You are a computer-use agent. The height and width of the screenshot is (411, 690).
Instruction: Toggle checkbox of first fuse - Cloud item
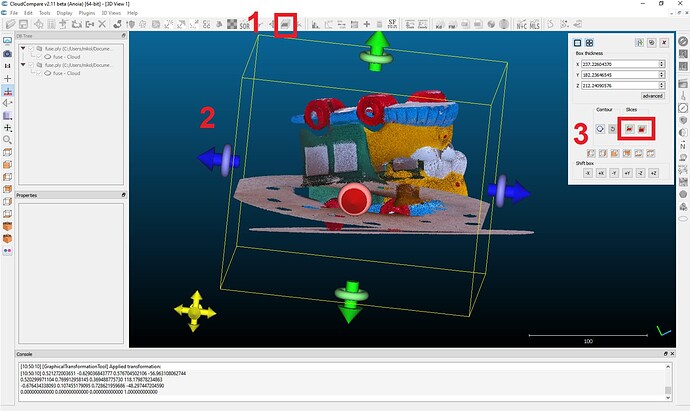40,57
